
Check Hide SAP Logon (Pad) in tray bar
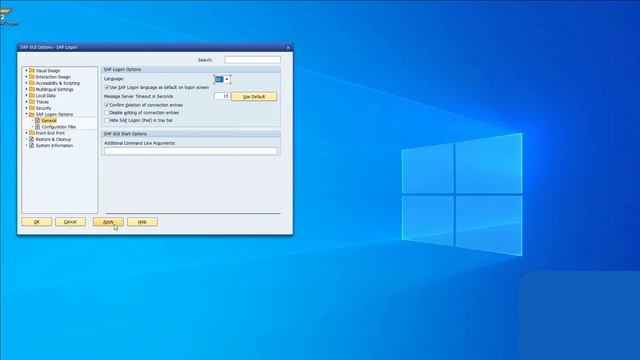point(107,120)
